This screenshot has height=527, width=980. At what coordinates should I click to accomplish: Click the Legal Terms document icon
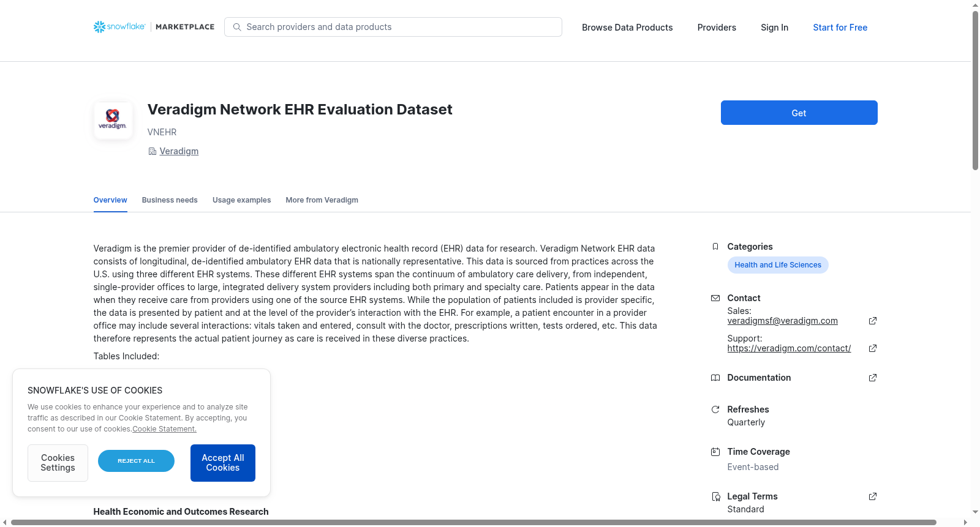[715, 496]
